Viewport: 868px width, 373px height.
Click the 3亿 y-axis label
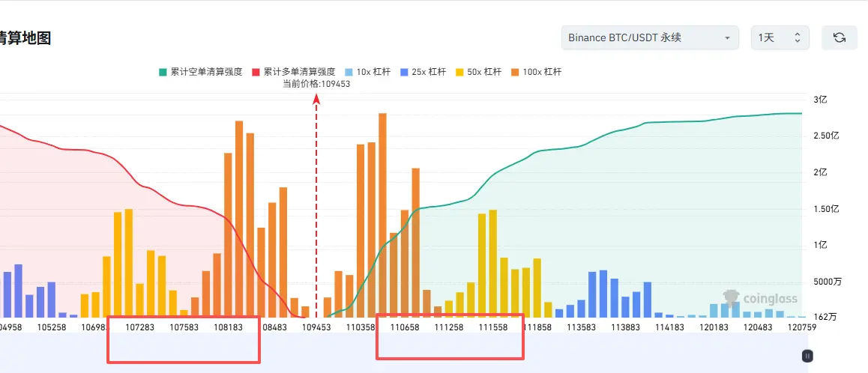pyautogui.click(x=819, y=100)
